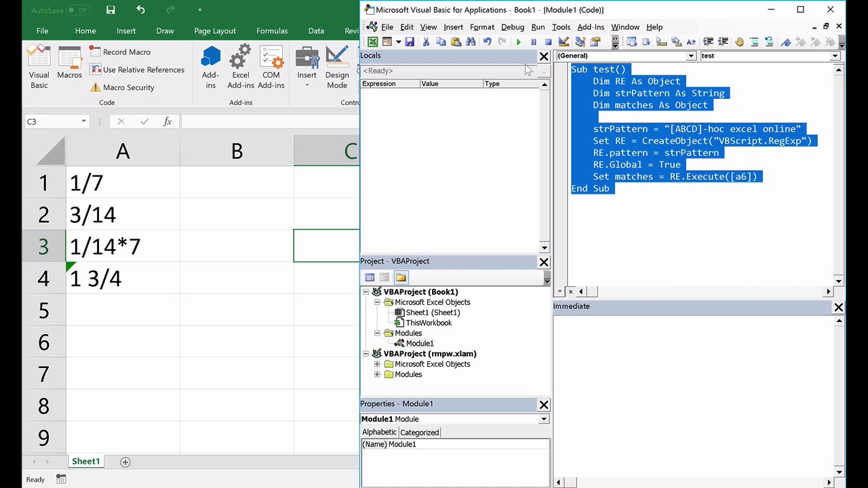Save the Excel workbook from the title bar

point(111,9)
